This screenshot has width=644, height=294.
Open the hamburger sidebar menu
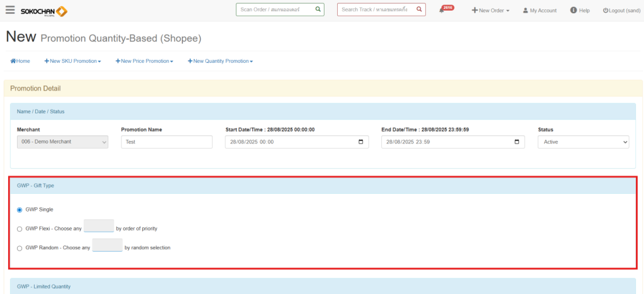coord(10,10)
